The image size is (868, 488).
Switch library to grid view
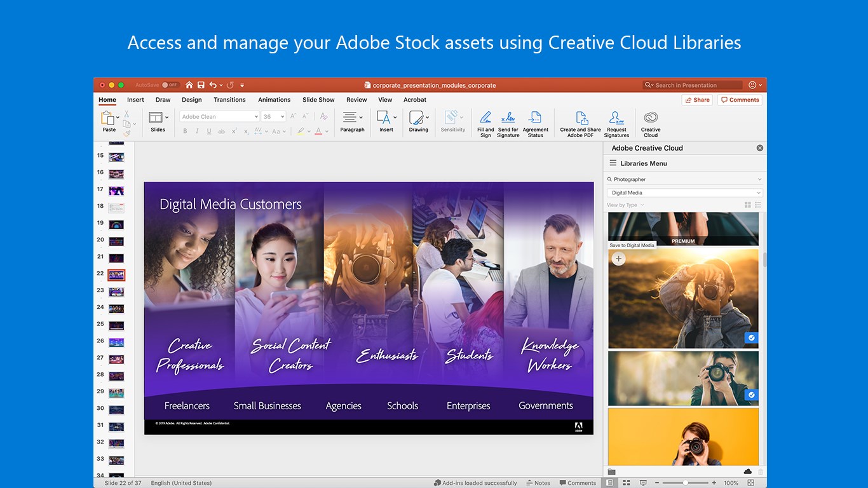[x=748, y=205]
